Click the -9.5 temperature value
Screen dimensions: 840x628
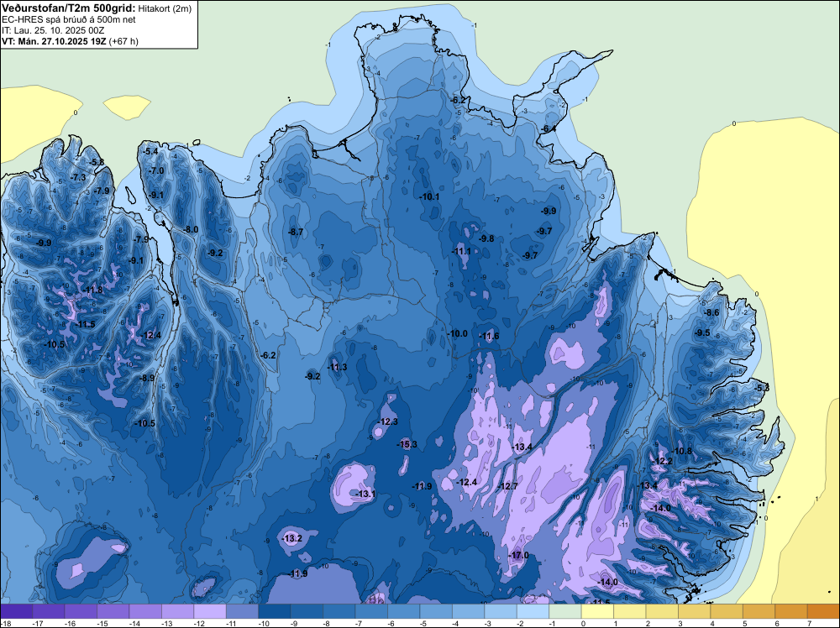pyautogui.click(x=702, y=332)
